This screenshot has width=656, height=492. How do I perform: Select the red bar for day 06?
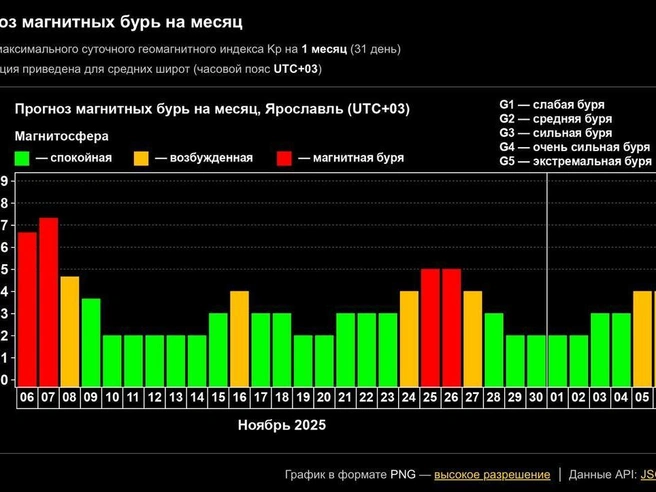pyautogui.click(x=27, y=309)
